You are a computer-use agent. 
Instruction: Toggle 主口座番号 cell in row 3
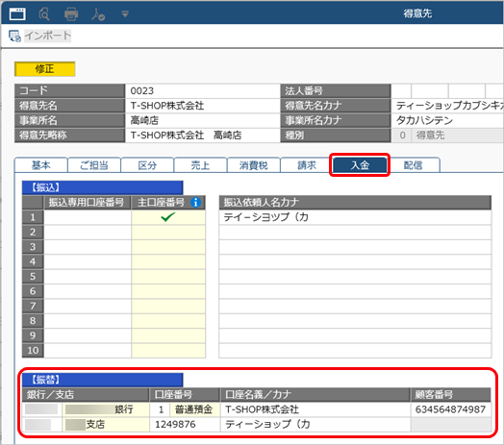[168, 247]
